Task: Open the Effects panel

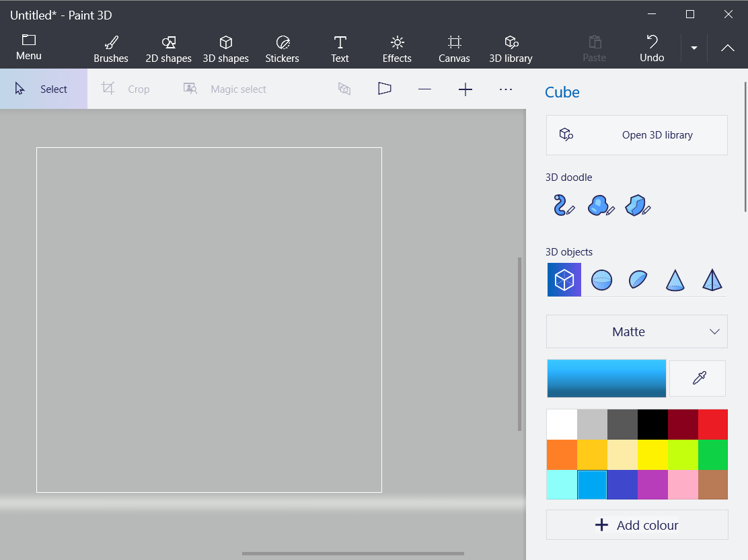Action: click(x=396, y=48)
